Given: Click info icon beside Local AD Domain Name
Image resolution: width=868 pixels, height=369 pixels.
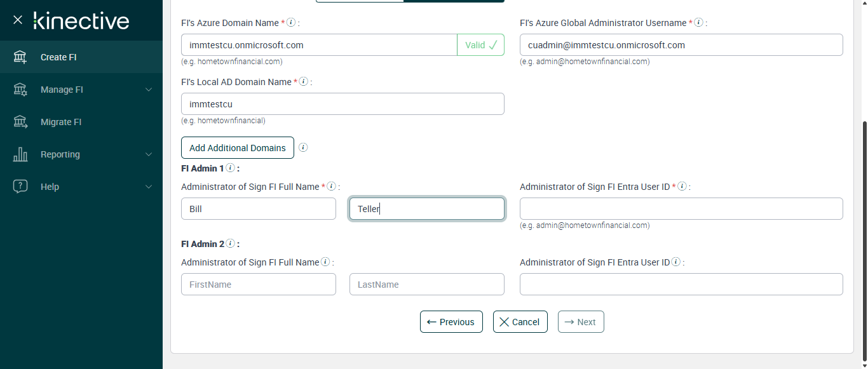Looking at the screenshot, I should [304, 81].
